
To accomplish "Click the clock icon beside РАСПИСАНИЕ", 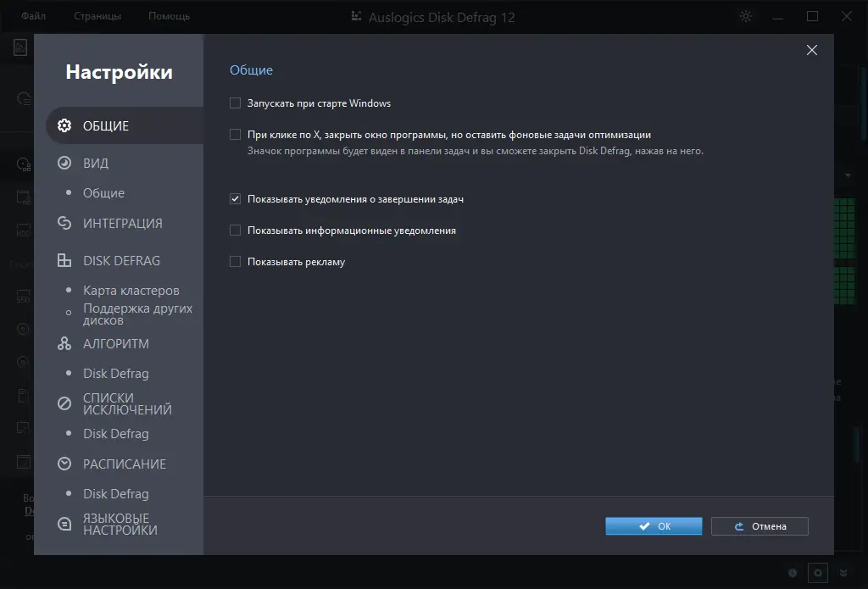I will coord(64,464).
